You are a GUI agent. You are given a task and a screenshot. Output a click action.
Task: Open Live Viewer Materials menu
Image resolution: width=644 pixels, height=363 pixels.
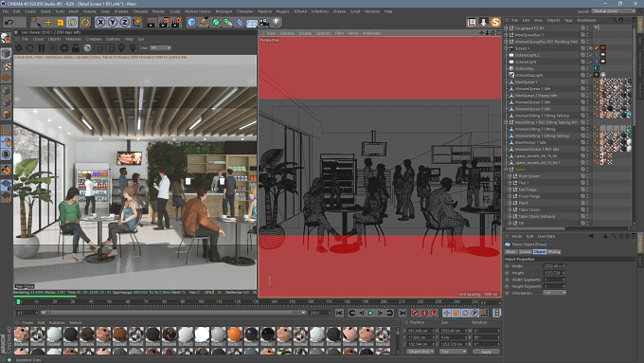point(74,39)
